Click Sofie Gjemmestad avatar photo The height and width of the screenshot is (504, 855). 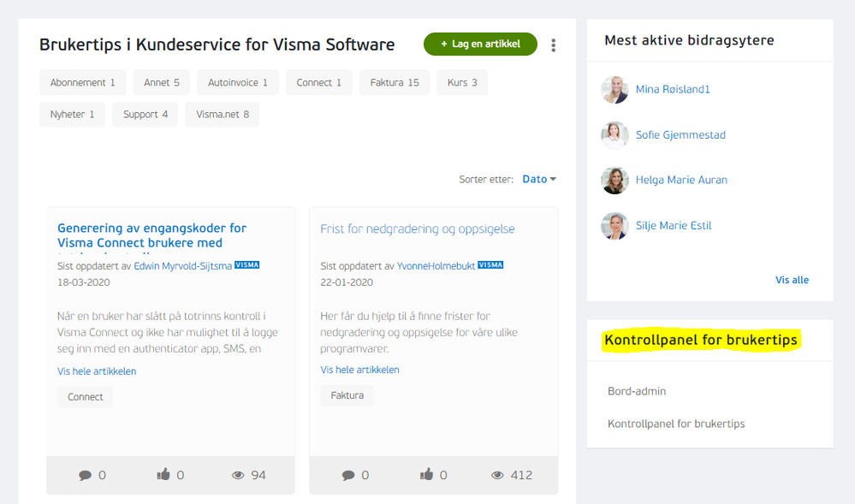click(615, 134)
